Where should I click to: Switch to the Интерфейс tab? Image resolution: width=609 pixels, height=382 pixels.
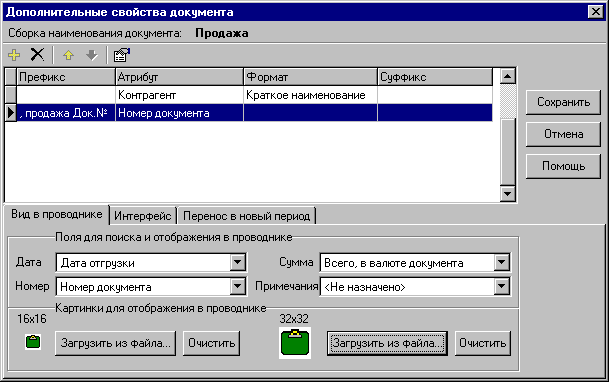click(143, 216)
